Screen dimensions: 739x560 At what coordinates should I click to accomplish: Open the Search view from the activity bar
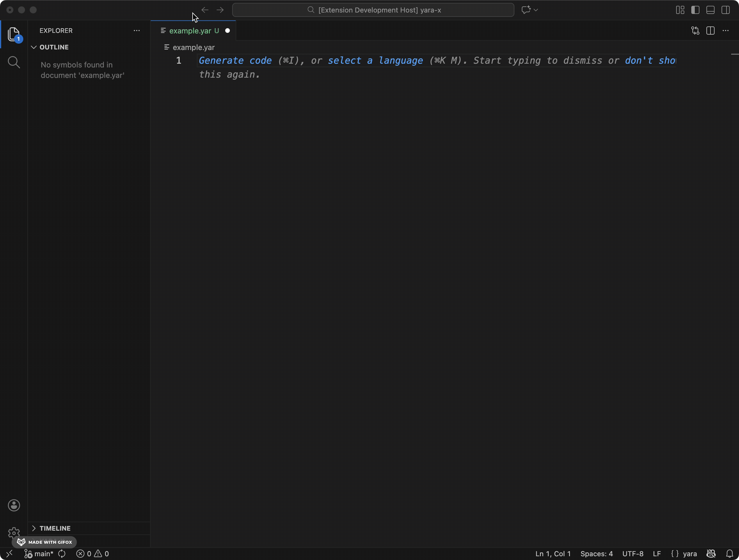14,62
